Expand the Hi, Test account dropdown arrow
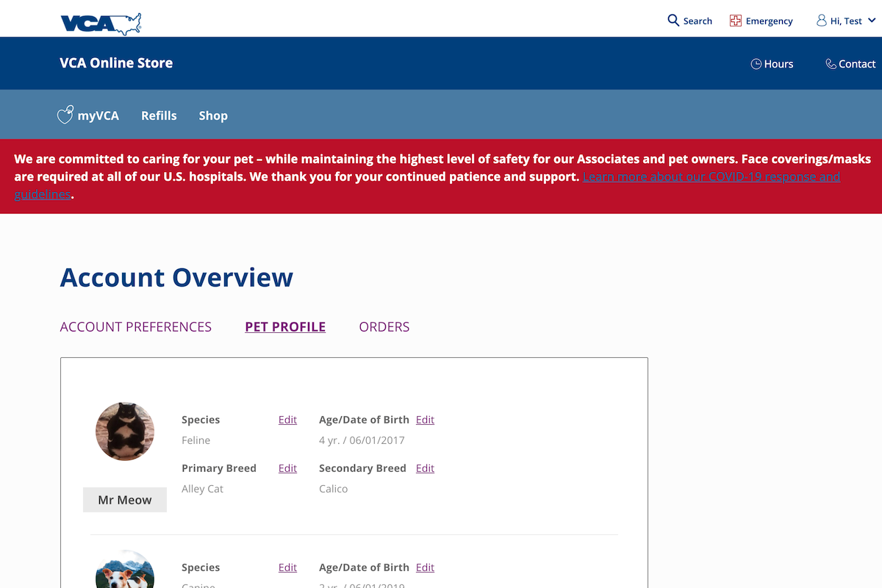 pos(872,21)
